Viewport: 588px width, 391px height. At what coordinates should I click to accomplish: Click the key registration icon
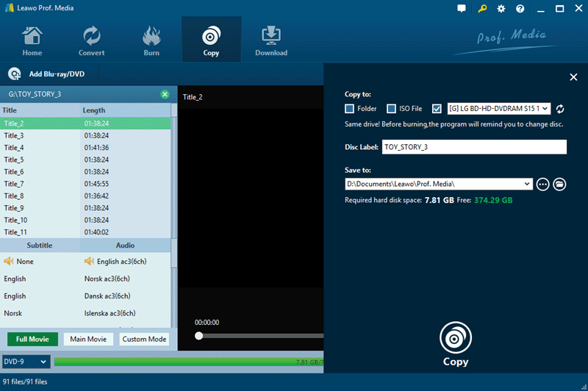(482, 8)
